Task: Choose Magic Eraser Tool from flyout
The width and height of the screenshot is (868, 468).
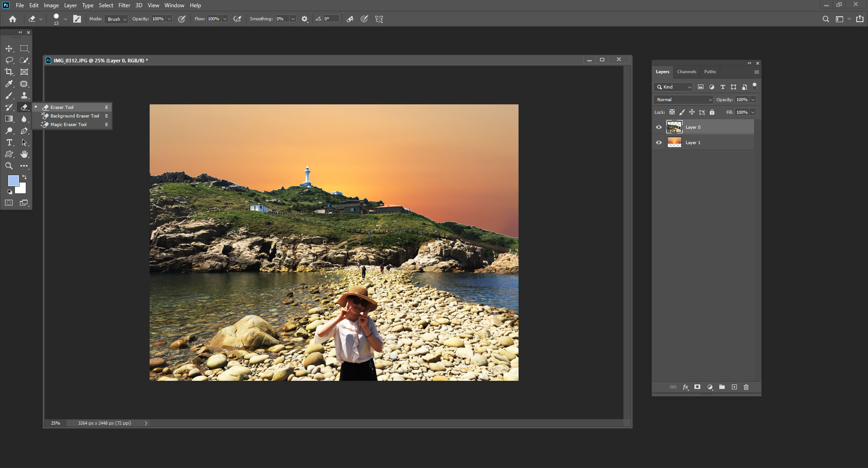Action: 68,125
